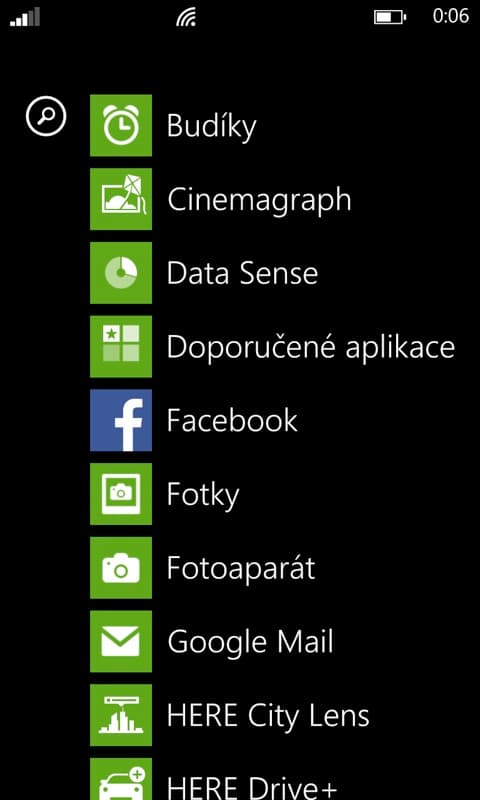This screenshot has width=480, height=800.
Task: Select the Budíky text label
Action: 211,126
